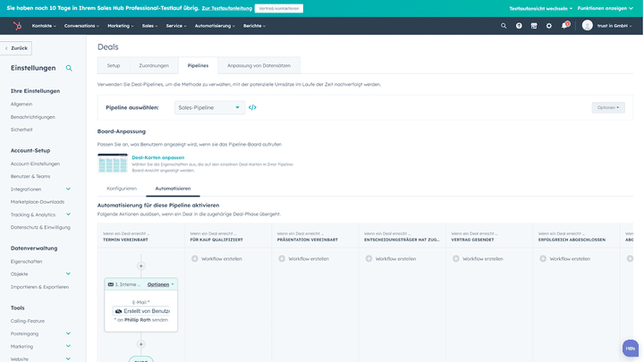Click the embed code icon next to Sales-Pipeline
This screenshot has width=644, height=362.
click(252, 107)
